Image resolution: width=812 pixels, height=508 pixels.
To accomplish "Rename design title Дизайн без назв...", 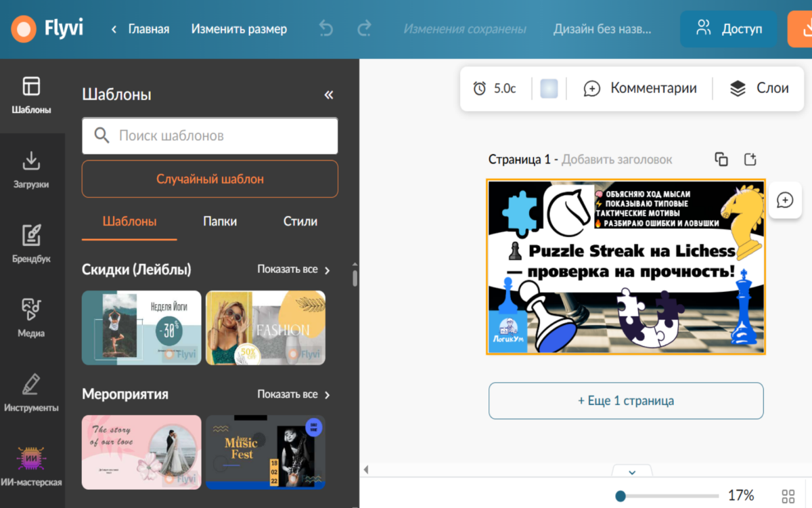I will coord(602,29).
